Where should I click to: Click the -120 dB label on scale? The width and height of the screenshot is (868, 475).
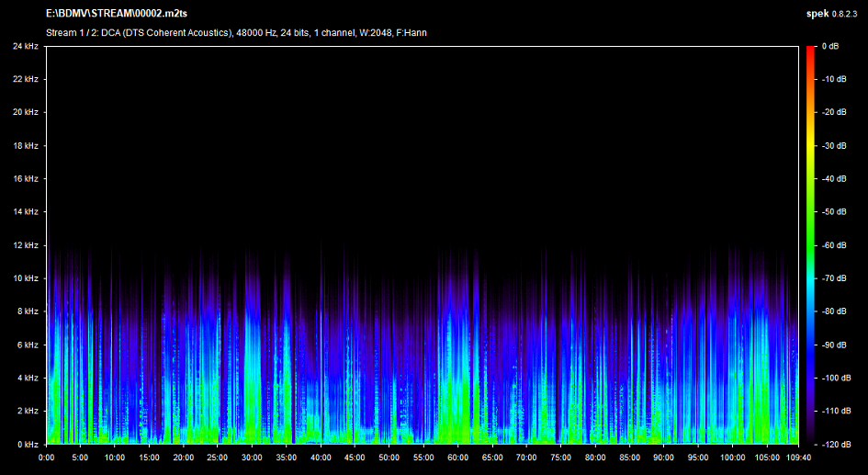835,444
